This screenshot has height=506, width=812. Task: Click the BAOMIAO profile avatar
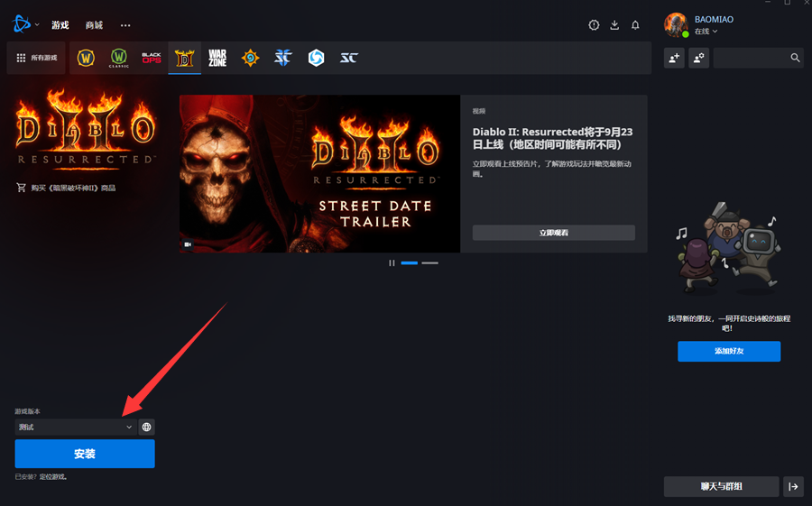pos(677,25)
